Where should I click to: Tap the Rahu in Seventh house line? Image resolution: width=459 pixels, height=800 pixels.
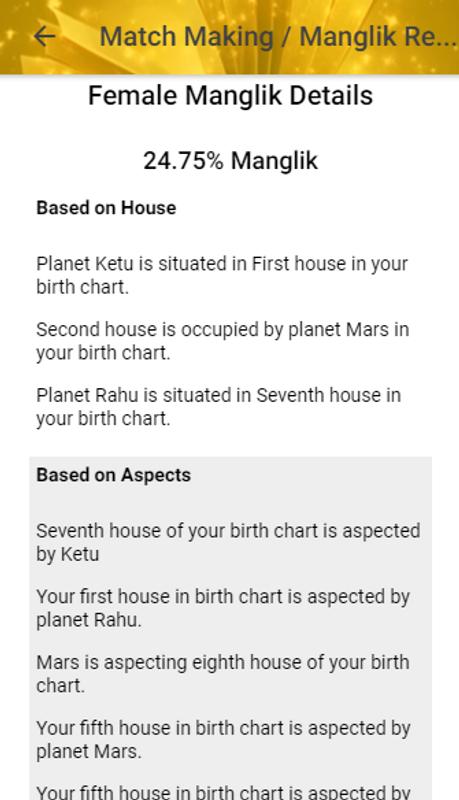coord(218,407)
